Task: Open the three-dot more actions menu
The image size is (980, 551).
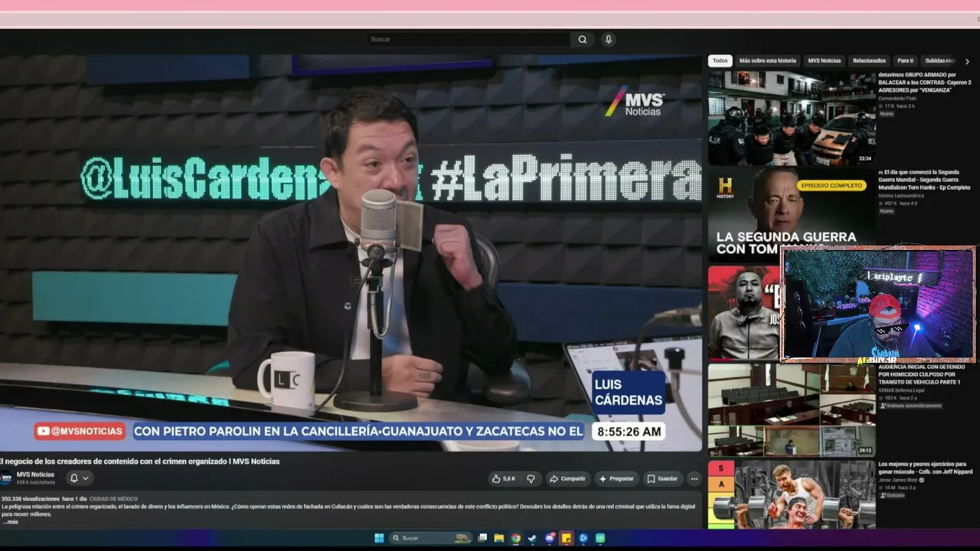Action: tap(694, 479)
